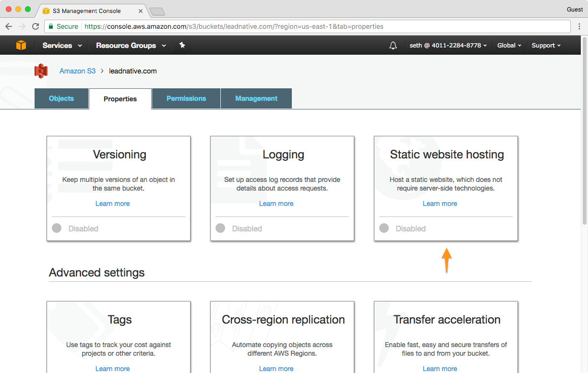Click the AWS orange cube home icon

pyautogui.click(x=21, y=45)
